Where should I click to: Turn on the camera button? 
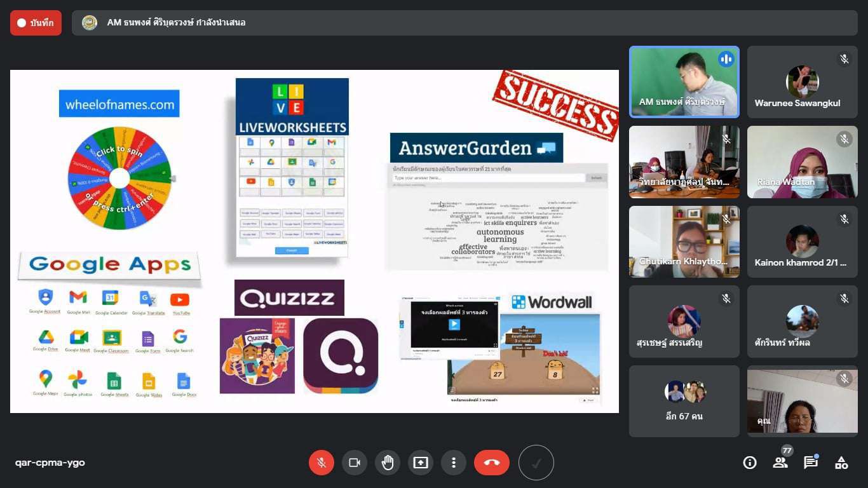pyautogui.click(x=355, y=463)
